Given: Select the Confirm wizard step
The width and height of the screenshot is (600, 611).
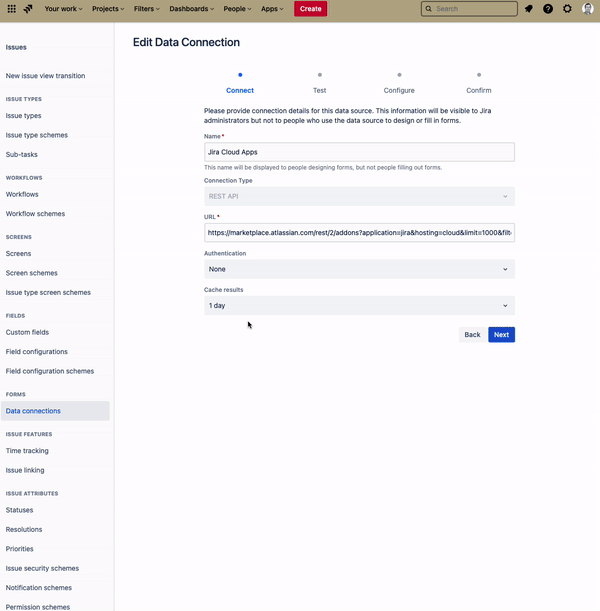Looking at the screenshot, I should tap(479, 90).
